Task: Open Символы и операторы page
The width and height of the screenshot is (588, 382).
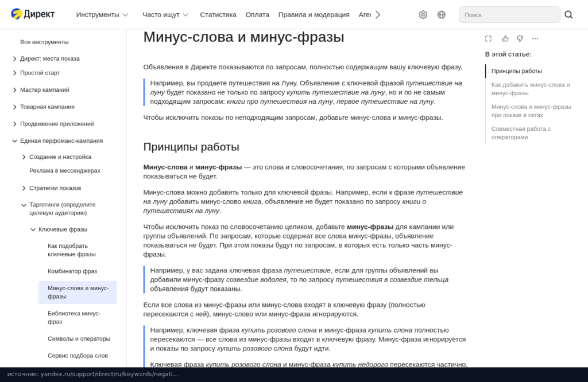Action: pyautogui.click(x=79, y=338)
